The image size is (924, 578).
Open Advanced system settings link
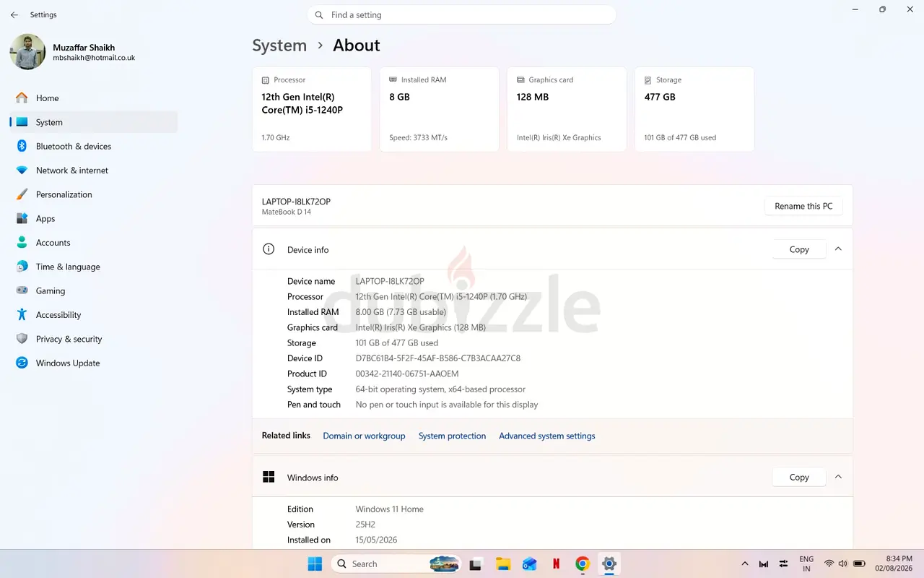[x=547, y=436]
